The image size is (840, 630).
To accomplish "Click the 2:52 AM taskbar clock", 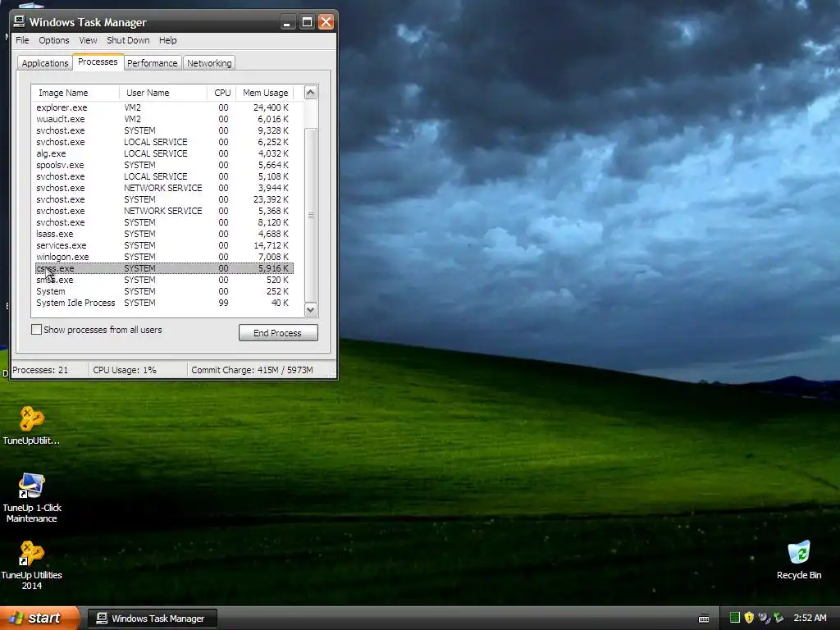I will click(810, 618).
